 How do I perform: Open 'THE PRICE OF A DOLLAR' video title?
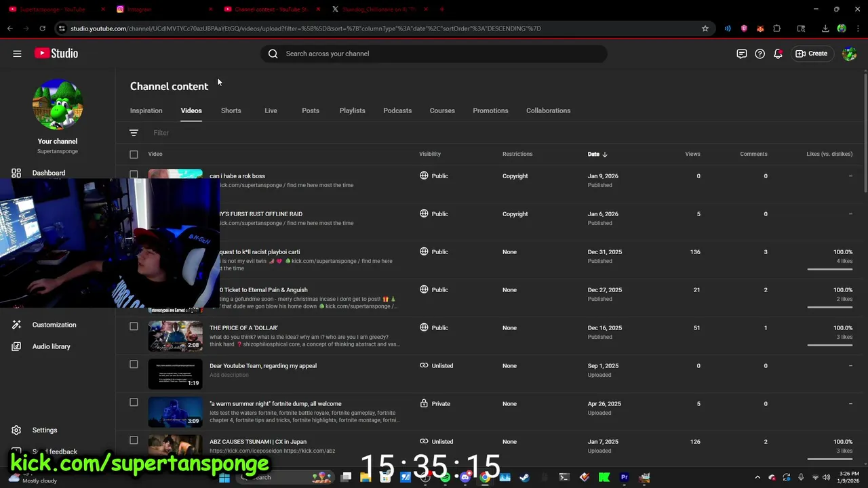(x=244, y=327)
